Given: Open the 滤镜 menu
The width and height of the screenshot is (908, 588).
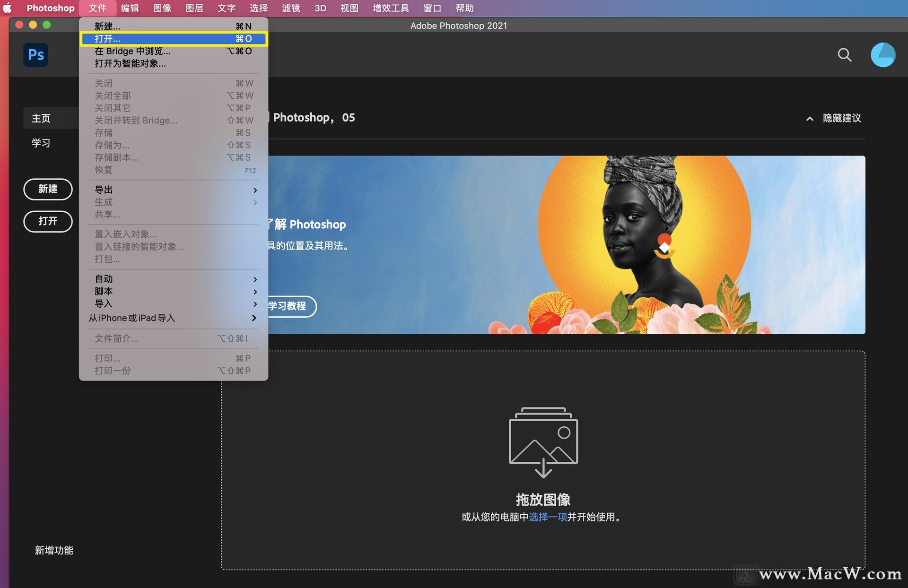Looking at the screenshot, I should coord(291,8).
